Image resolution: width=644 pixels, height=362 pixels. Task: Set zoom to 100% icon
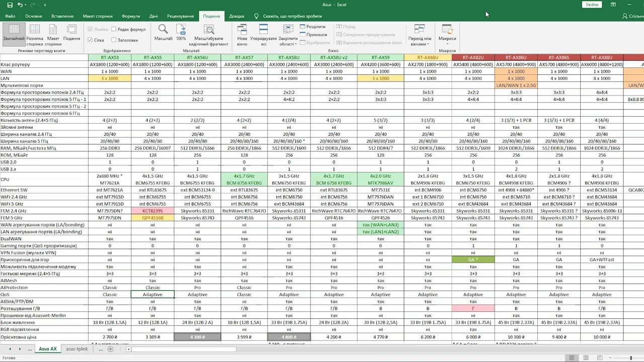(181, 33)
